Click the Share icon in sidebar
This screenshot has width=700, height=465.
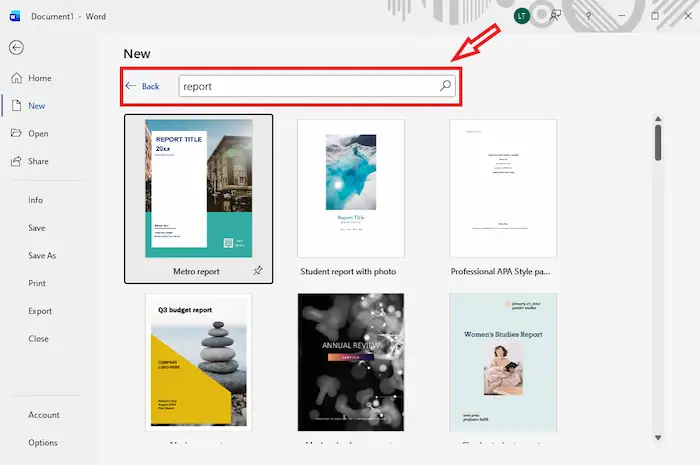[x=16, y=161]
